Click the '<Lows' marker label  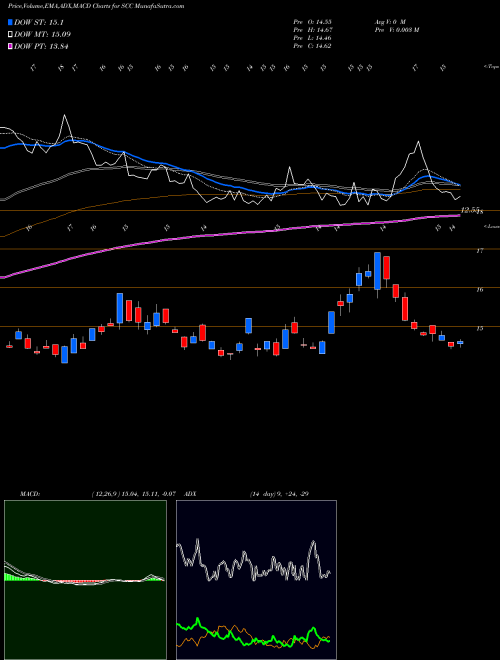click(x=491, y=226)
